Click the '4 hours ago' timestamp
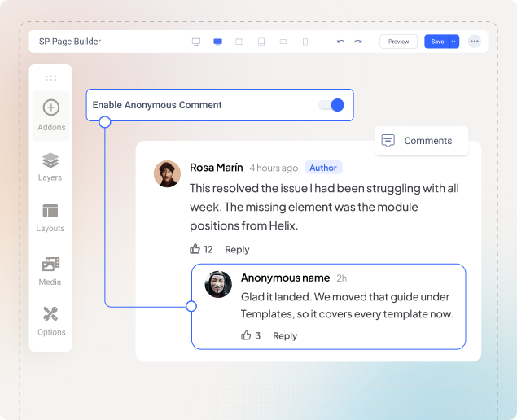517x420 pixels. [274, 168]
